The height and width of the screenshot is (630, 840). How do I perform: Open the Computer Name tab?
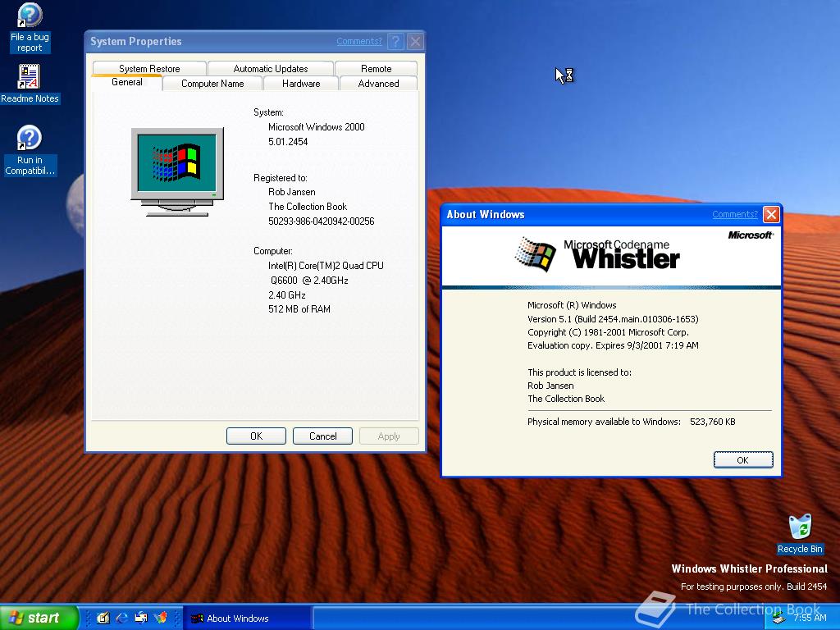pos(212,84)
